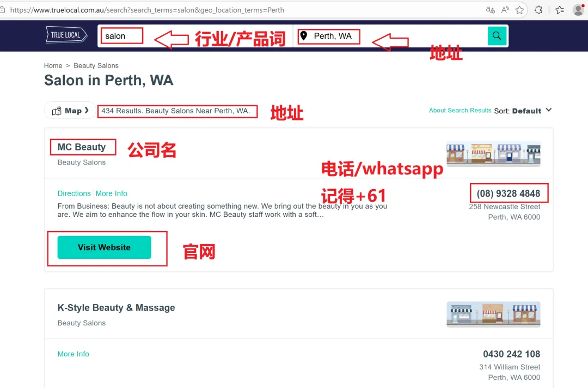Click the True Local logo
Viewport: 588px width, 388px height.
coord(66,35)
